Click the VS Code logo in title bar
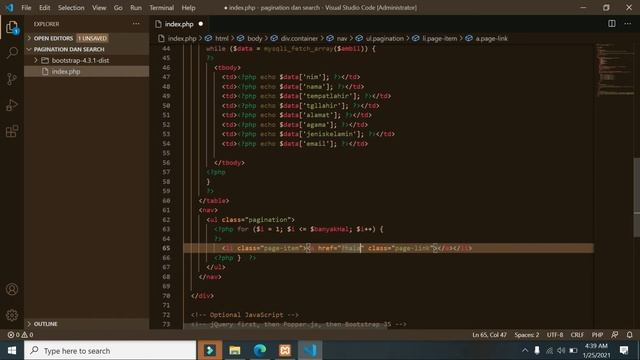 click(x=9, y=8)
